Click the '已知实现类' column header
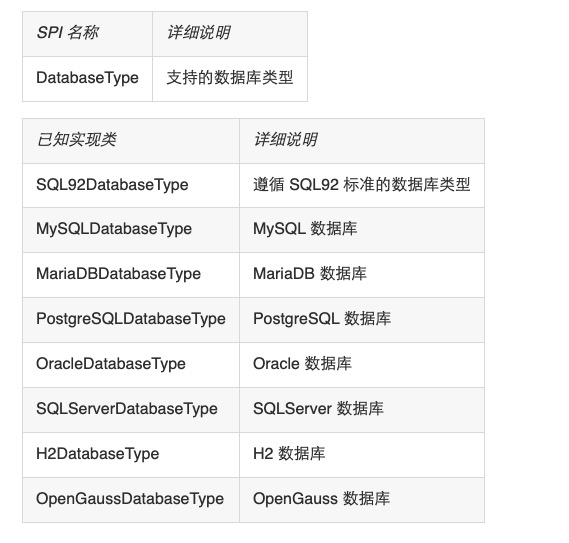The image size is (569, 543). tap(131, 141)
